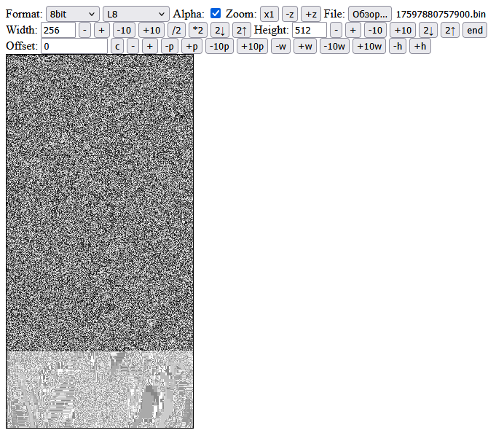Click height 2↑ power-of-two up button
Image resolution: width=504 pixels, height=441 pixels.
coord(450,30)
